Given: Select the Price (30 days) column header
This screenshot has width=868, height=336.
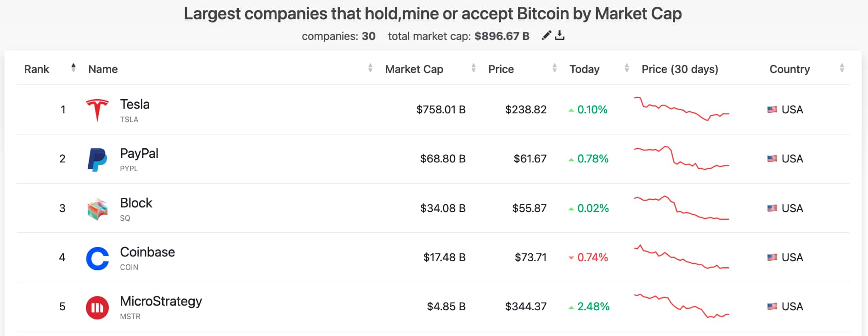Looking at the screenshot, I should click(x=680, y=69).
